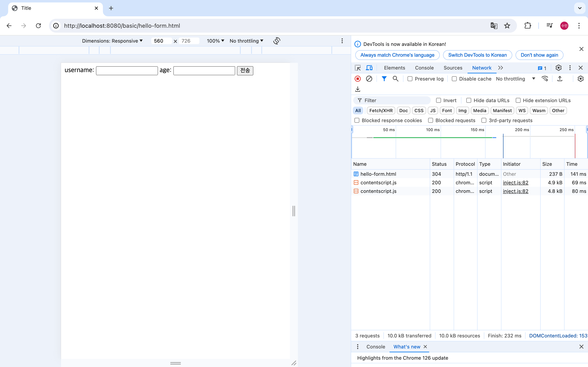Toggle the device toolbar icon
The height and width of the screenshot is (367, 588).
pos(369,68)
